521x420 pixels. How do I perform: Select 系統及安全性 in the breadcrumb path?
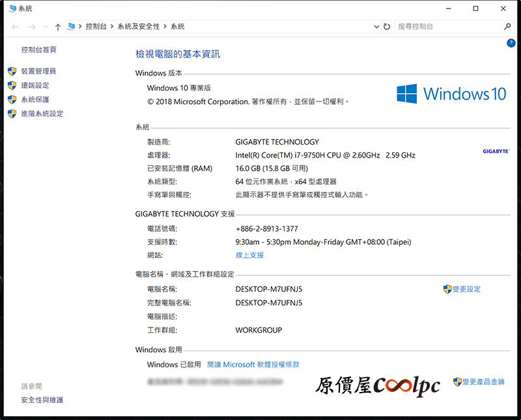139,27
